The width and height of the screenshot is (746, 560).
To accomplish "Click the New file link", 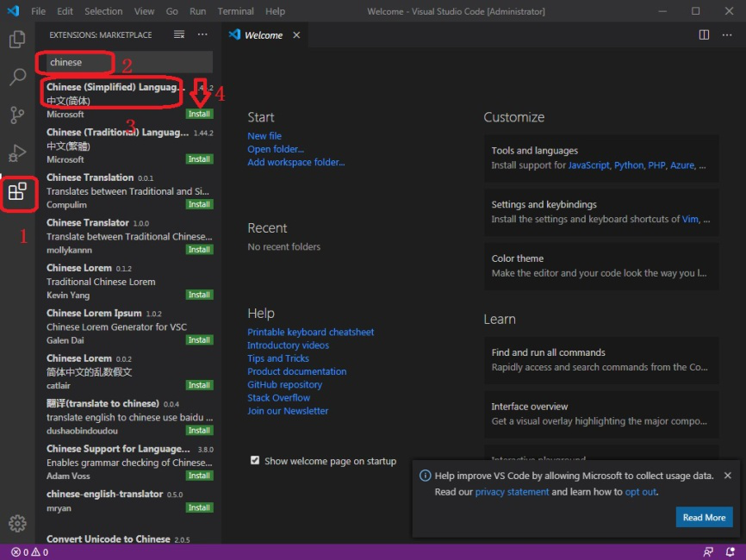I will coord(264,136).
